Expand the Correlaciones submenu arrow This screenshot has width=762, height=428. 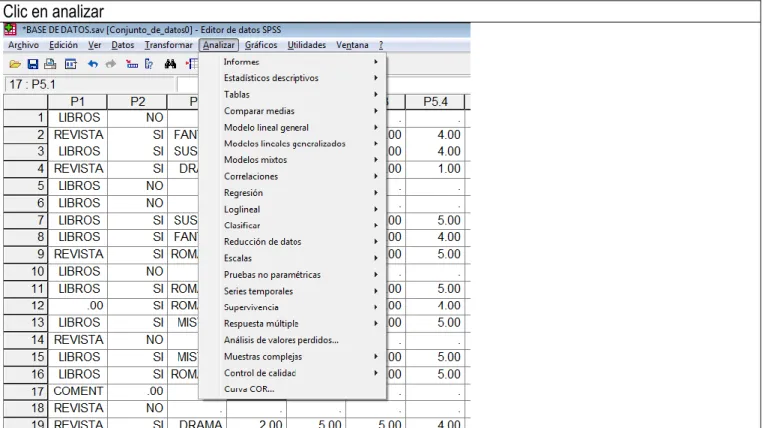(376, 176)
